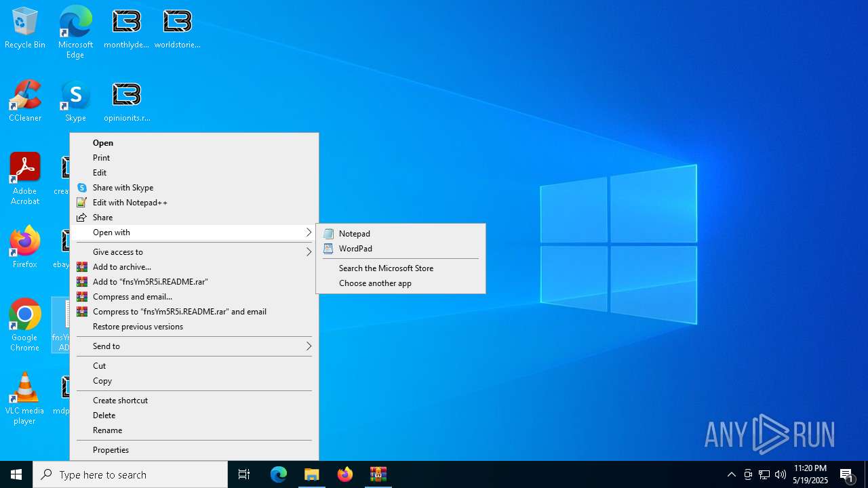The image size is (868, 488).
Task: Open Properties from the context menu
Action: 194,450
